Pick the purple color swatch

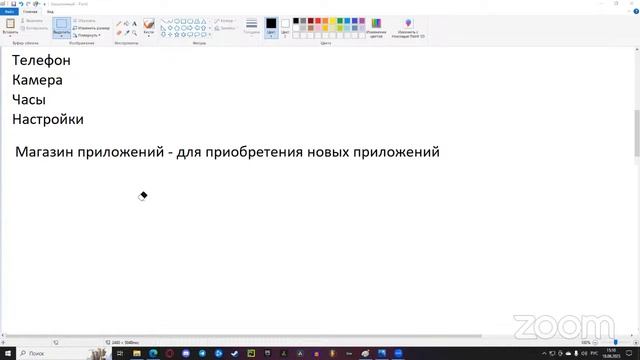[x=362, y=20]
